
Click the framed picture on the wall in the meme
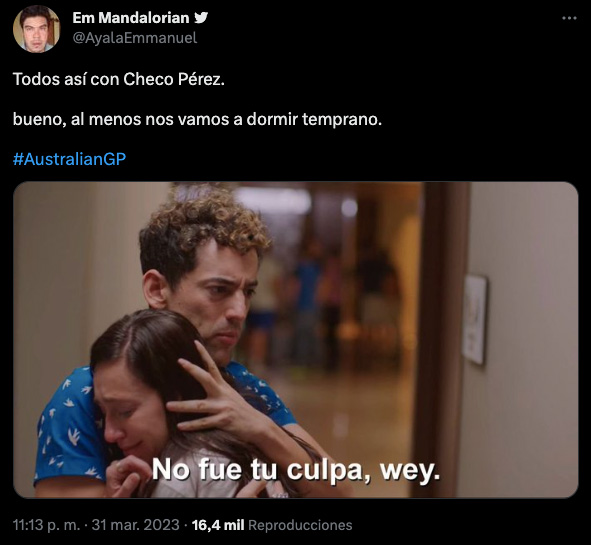474,320
